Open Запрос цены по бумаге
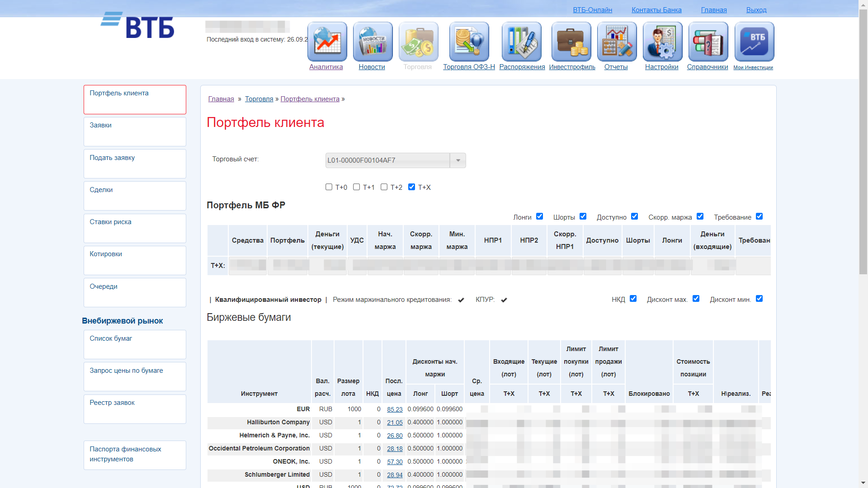The width and height of the screenshot is (868, 488). point(135,376)
